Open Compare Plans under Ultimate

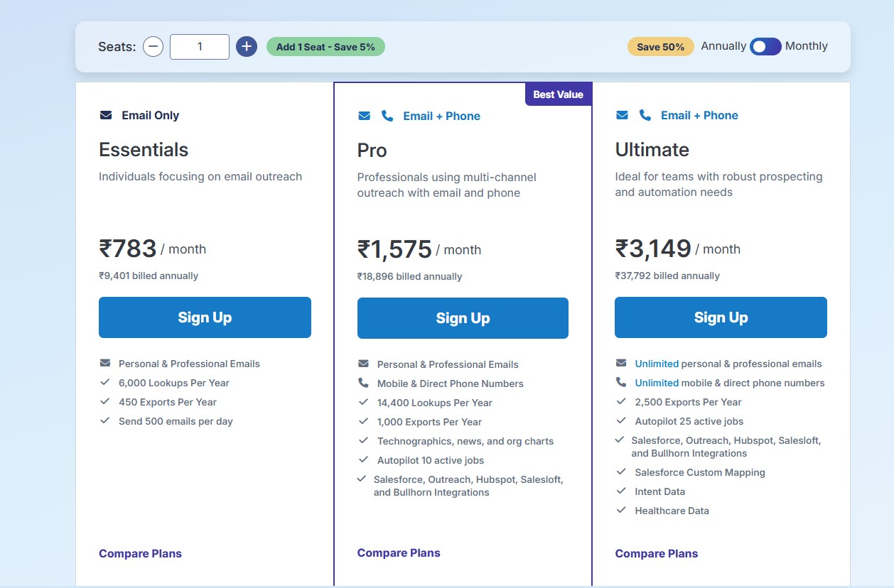tap(656, 553)
